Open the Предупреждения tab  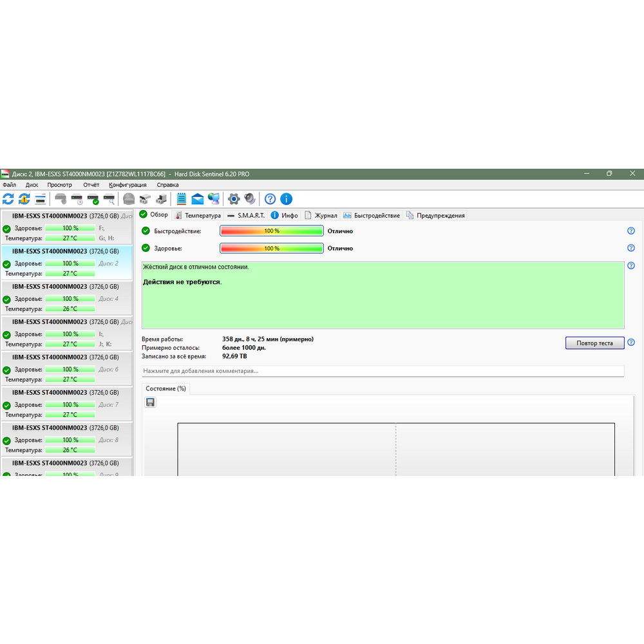point(435,215)
